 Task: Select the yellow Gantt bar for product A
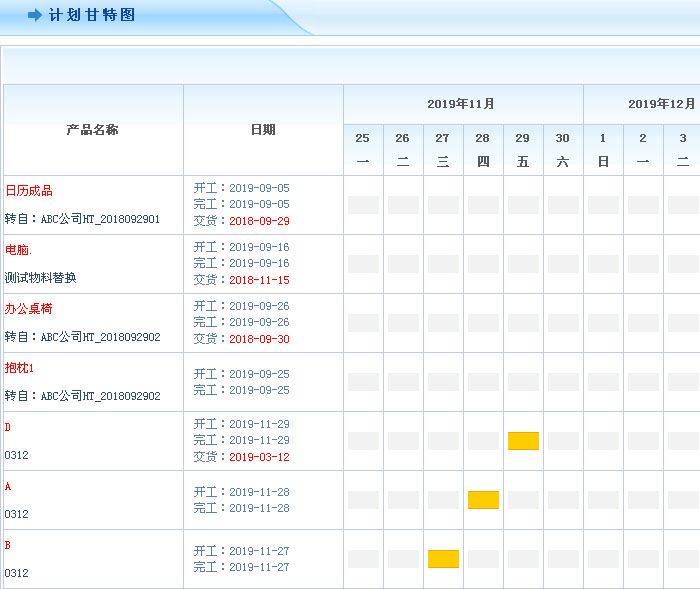[x=483, y=500]
